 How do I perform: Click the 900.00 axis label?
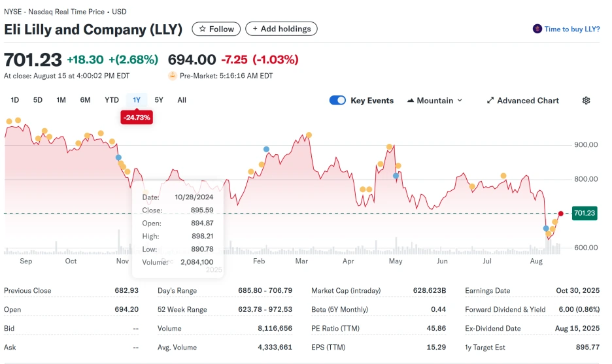(586, 144)
